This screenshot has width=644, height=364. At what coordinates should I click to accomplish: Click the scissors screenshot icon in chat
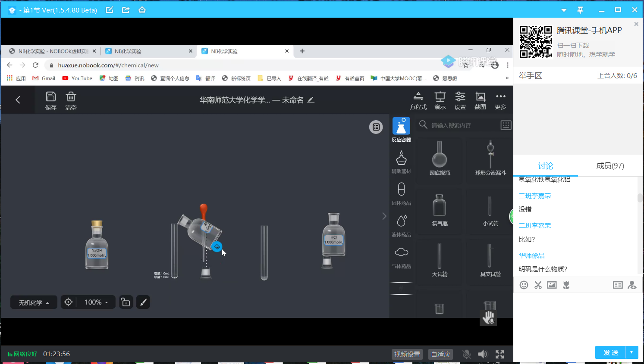[x=538, y=285]
